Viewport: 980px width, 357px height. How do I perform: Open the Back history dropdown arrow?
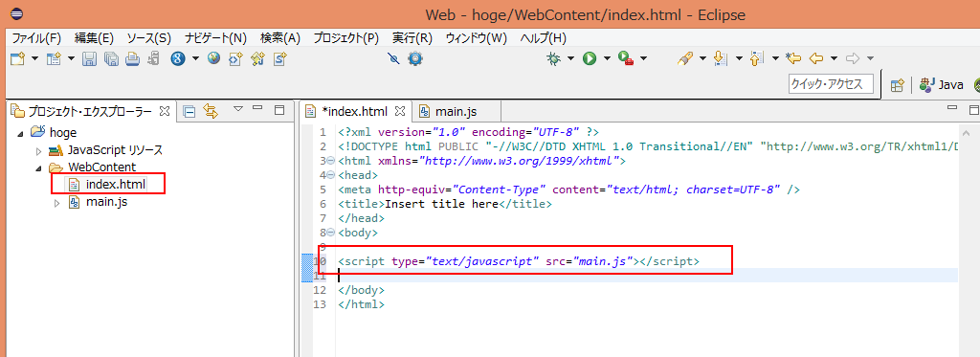pos(834,58)
